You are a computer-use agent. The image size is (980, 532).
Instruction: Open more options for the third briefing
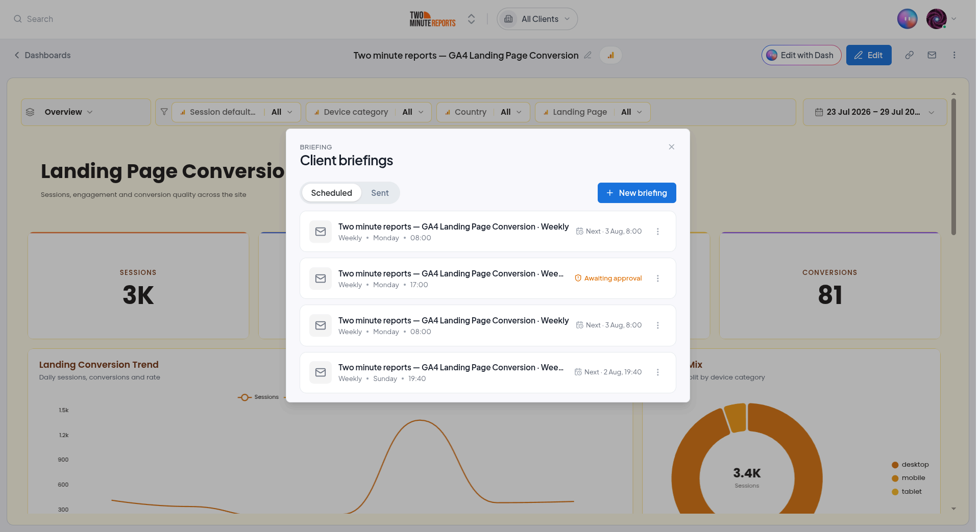[658, 325]
